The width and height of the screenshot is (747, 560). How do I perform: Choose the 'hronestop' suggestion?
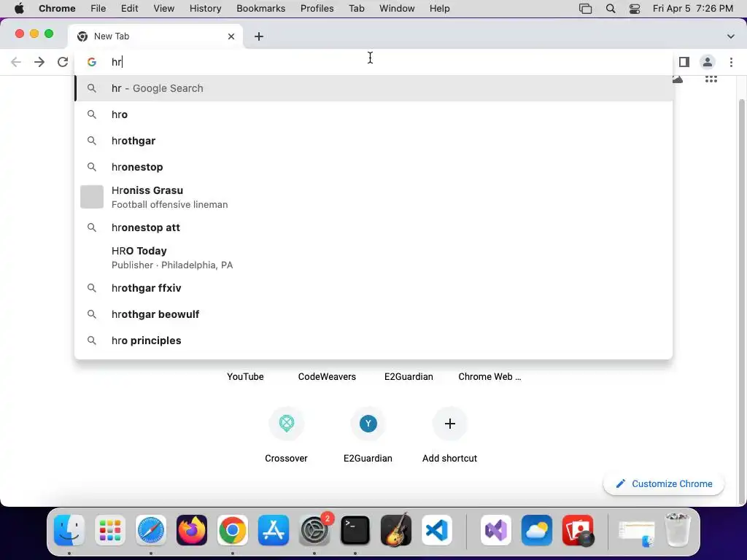click(373, 167)
